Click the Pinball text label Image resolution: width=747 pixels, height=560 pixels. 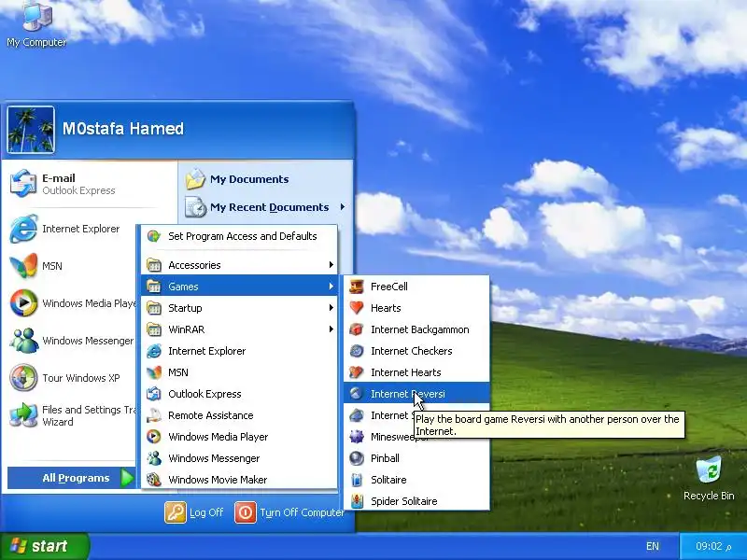tap(385, 458)
